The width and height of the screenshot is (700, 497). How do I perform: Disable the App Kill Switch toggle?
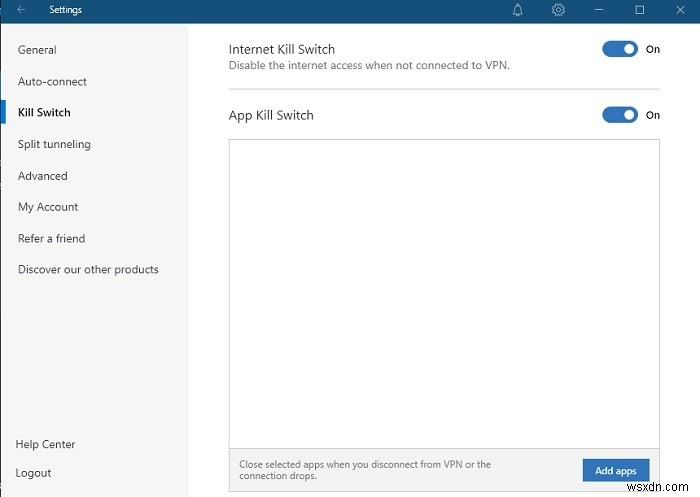pos(620,115)
